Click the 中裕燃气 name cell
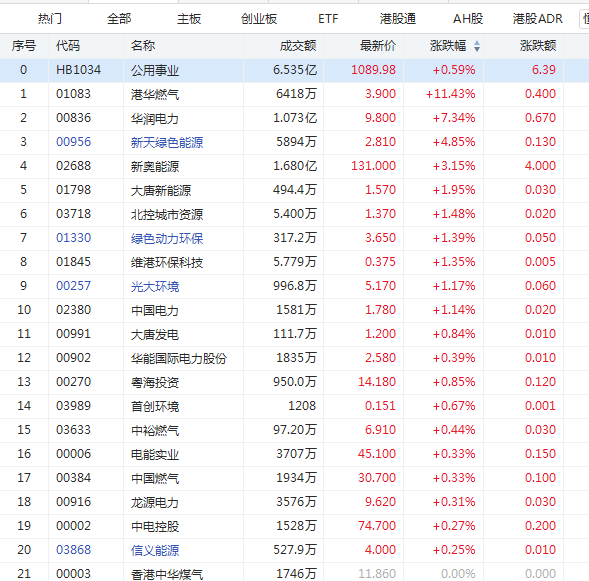The image size is (589, 581). coord(155,430)
